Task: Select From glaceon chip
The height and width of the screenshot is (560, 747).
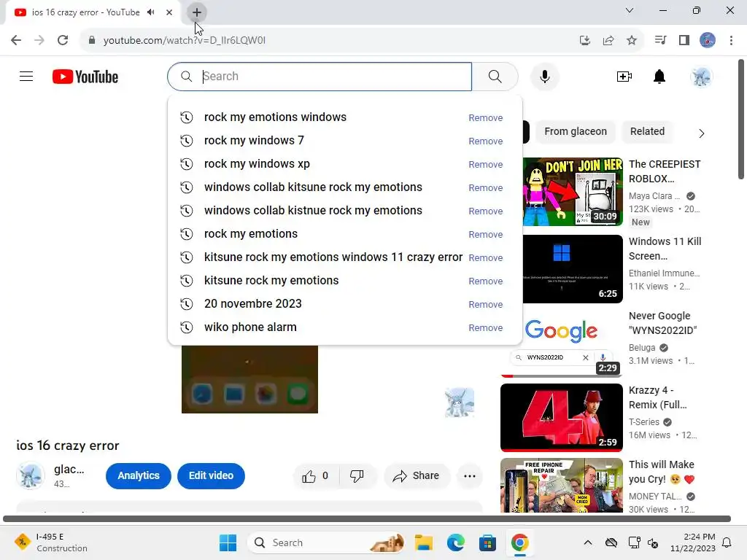Action: [576, 131]
